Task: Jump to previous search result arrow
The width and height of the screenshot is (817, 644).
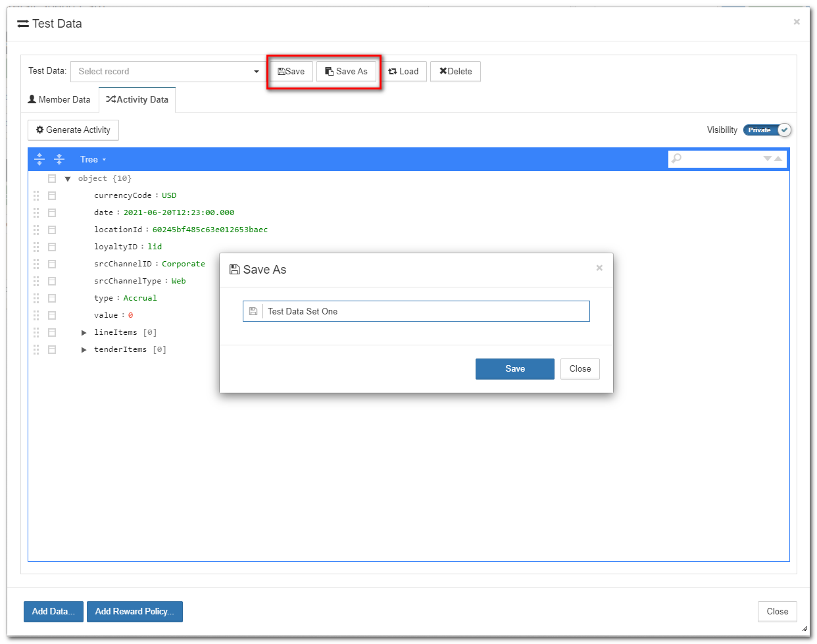Action: tap(778, 159)
